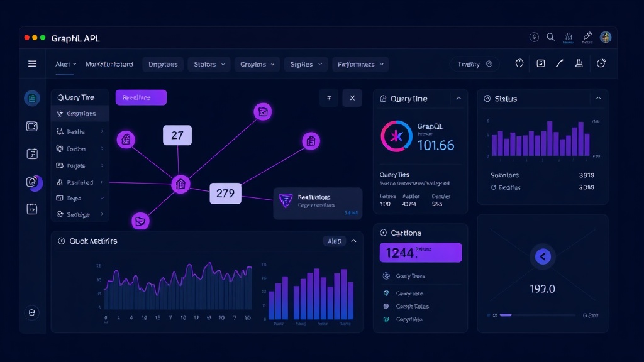
Task: Select the topmost purple graph node
Action: [x=263, y=112]
